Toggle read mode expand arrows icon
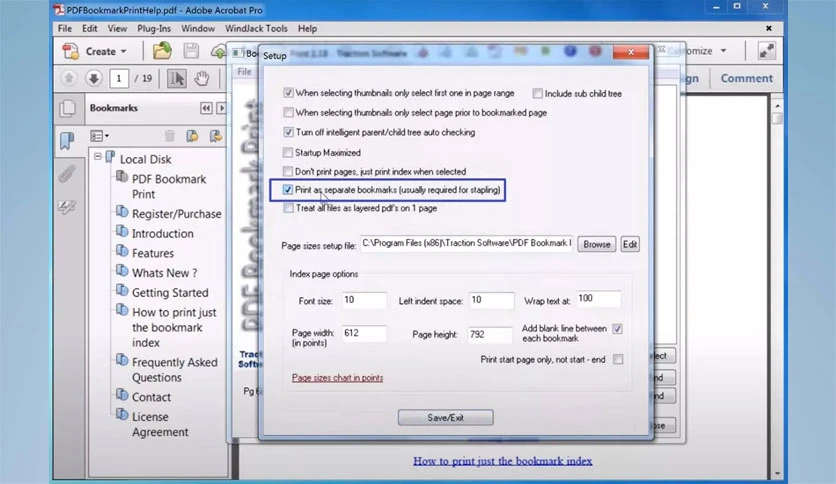This screenshot has height=484, width=836. [766, 51]
